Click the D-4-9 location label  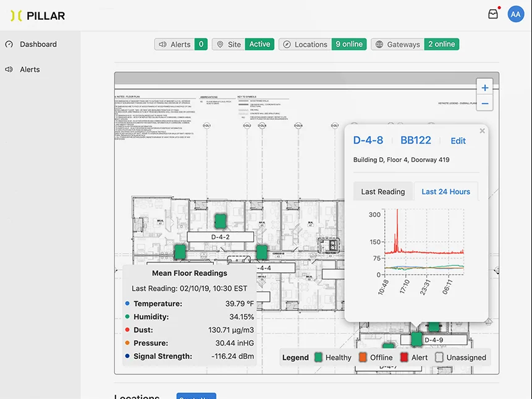pyautogui.click(x=434, y=340)
